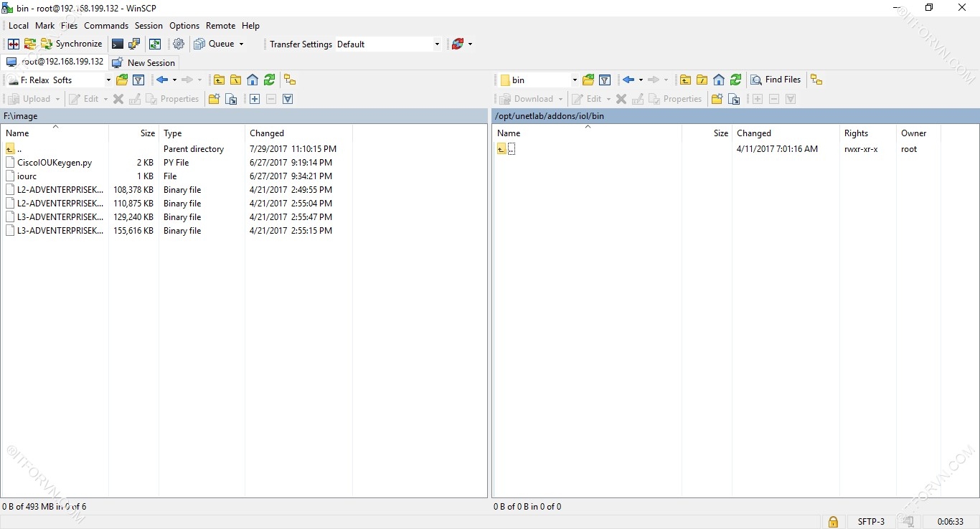Click the local Select Files plus icon
The width and height of the screenshot is (980, 529).
point(255,100)
